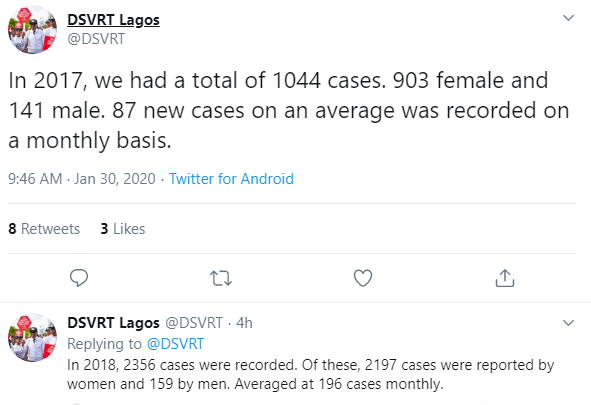The height and width of the screenshot is (405, 591).
Task: Open the reply tweet about 2018 cases
Action: point(311,374)
